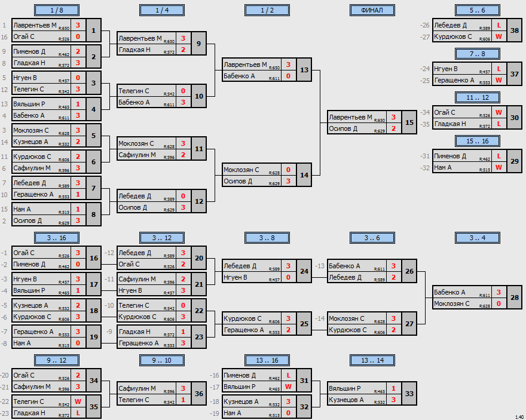Image resolution: width=526 pixels, height=420 pixels.
Task: Select match number 9 box
Action: 198,44
